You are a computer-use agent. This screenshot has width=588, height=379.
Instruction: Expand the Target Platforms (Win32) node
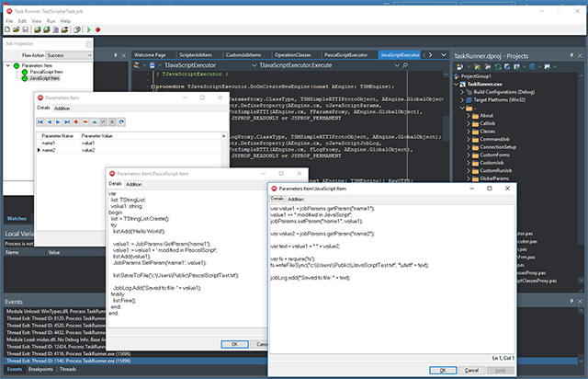(x=462, y=100)
